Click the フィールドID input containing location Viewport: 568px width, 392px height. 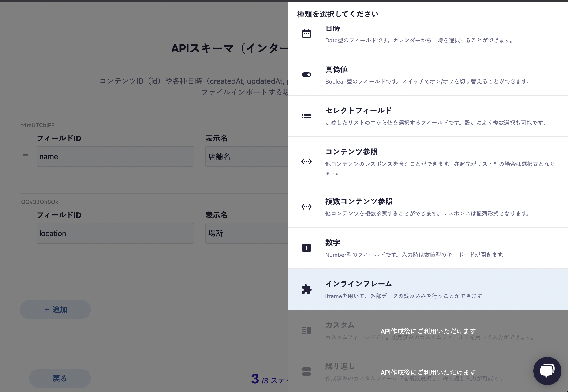[x=115, y=233]
